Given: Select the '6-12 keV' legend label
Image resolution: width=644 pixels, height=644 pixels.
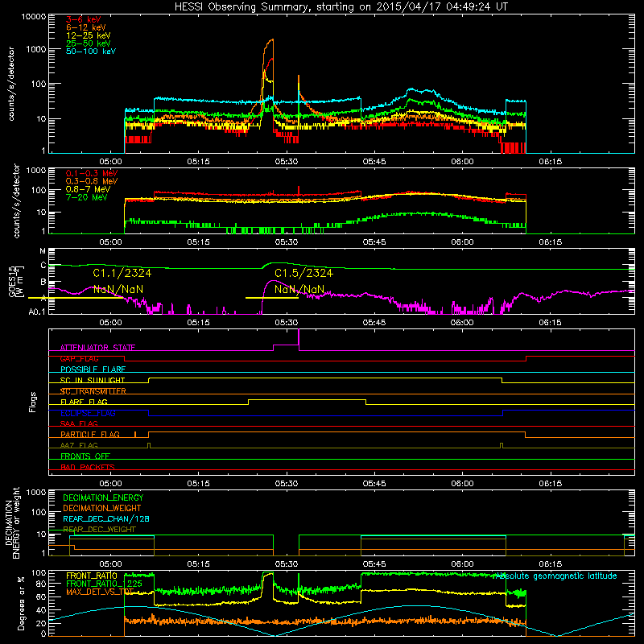Looking at the screenshot, I should coord(86,27).
